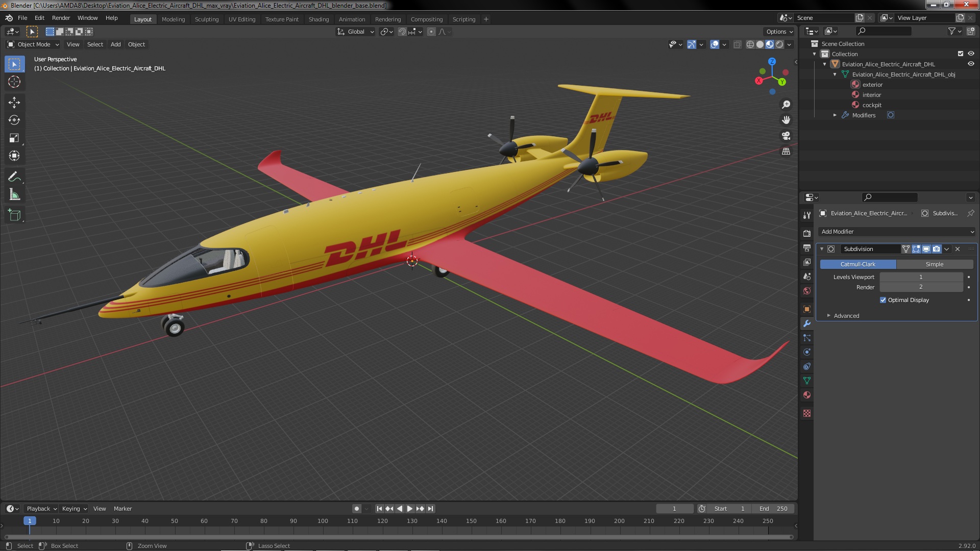This screenshot has width=980, height=551.
Task: Switch to the Shading workspace tab
Action: coord(318,19)
